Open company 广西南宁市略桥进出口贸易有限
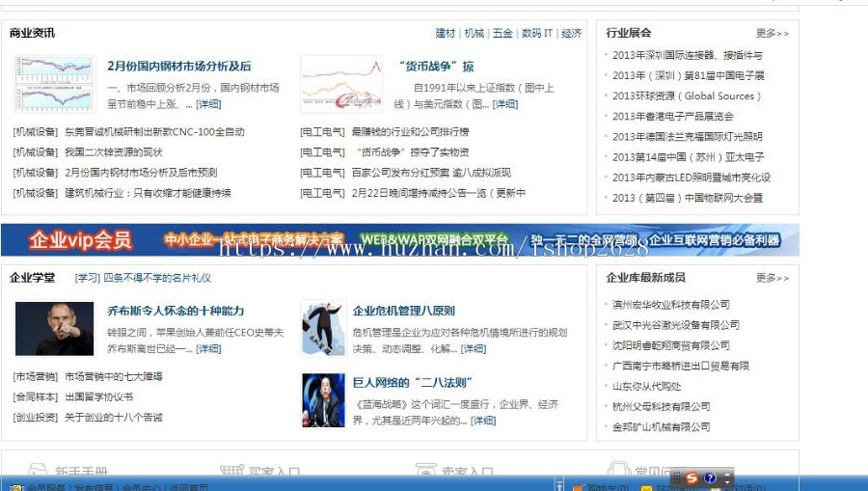This screenshot has height=491, width=868. (x=680, y=366)
